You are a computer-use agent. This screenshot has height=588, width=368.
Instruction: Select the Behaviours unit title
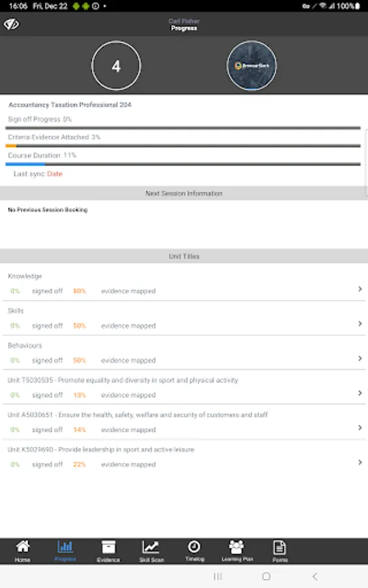point(25,346)
